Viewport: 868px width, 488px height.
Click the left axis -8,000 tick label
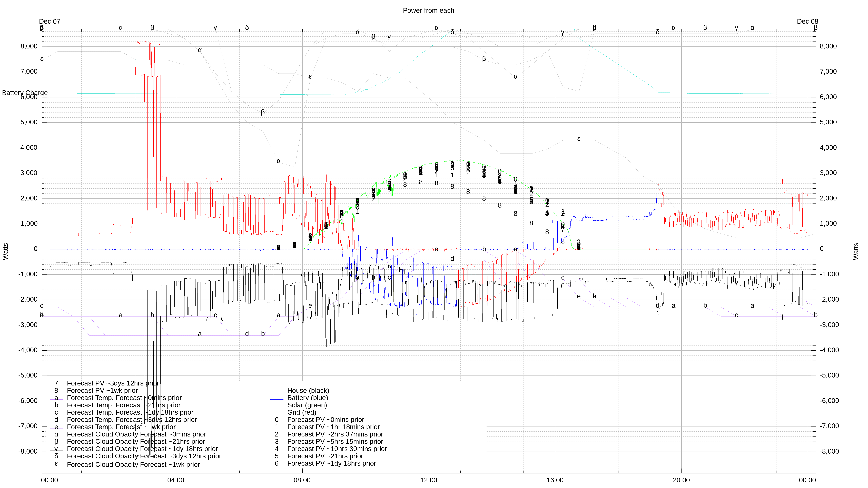point(28,452)
